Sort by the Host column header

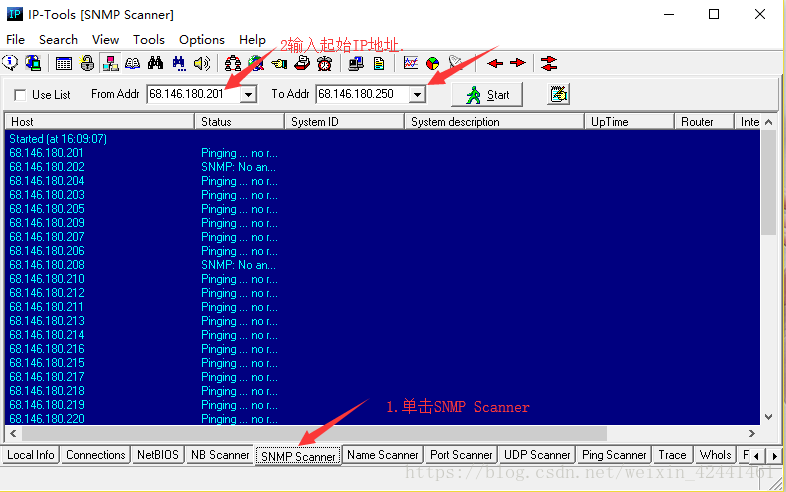coord(99,122)
